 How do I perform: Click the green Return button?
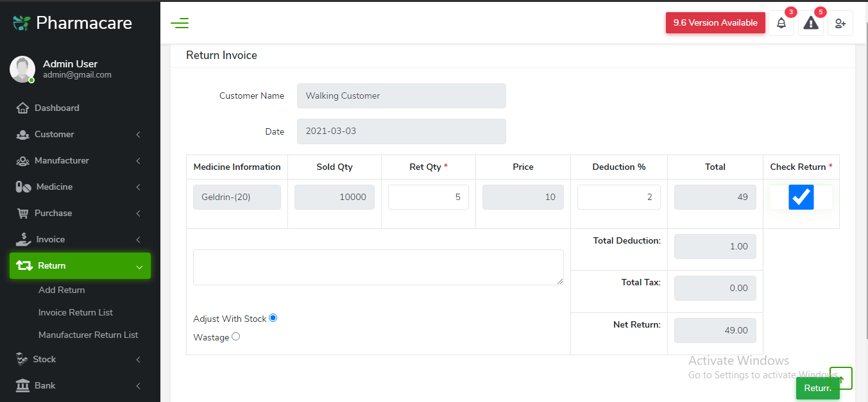click(817, 388)
